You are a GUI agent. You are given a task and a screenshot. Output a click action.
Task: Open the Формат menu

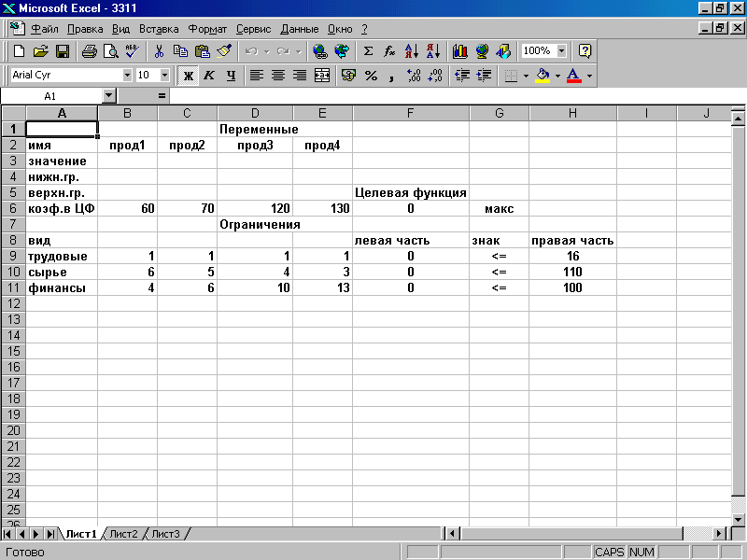pos(207,29)
